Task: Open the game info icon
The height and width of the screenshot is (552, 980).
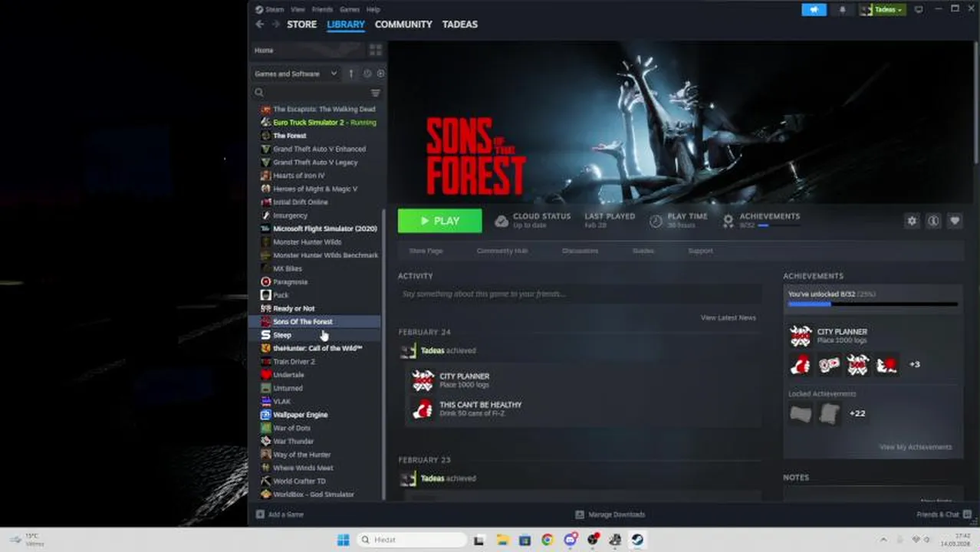Action: click(933, 221)
